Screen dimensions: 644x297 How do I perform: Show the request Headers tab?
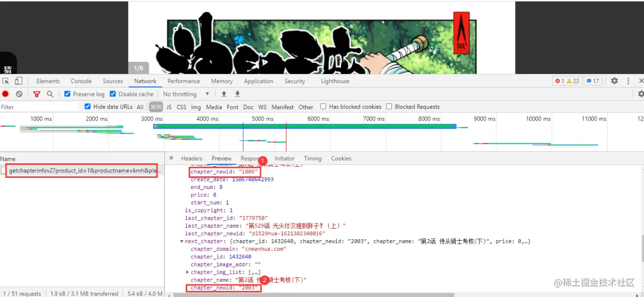[192, 158]
